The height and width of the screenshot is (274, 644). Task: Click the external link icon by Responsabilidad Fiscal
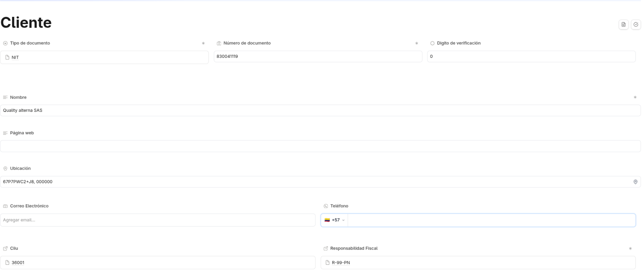(326, 249)
